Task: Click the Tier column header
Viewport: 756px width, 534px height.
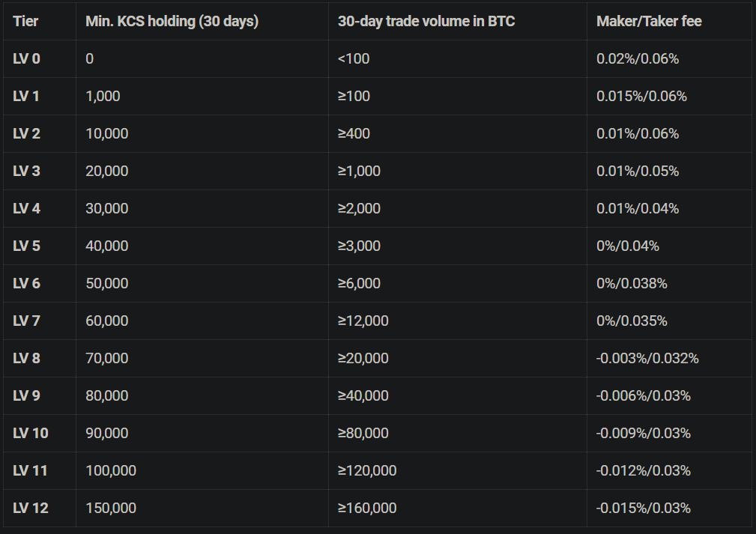Action: (25, 21)
